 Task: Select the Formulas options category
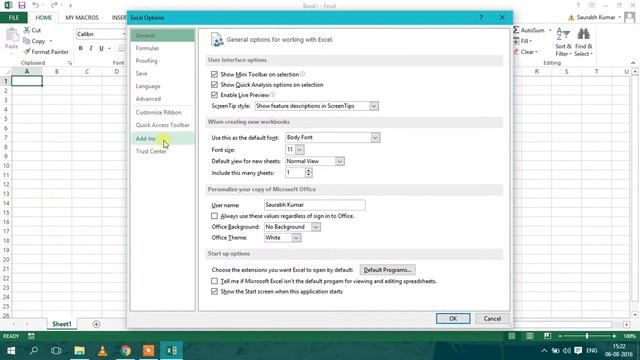pyautogui.click(x=147, y=48)
